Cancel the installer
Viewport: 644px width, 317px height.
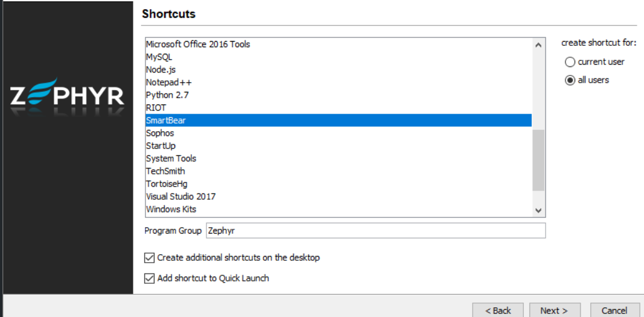pos(614,310)
